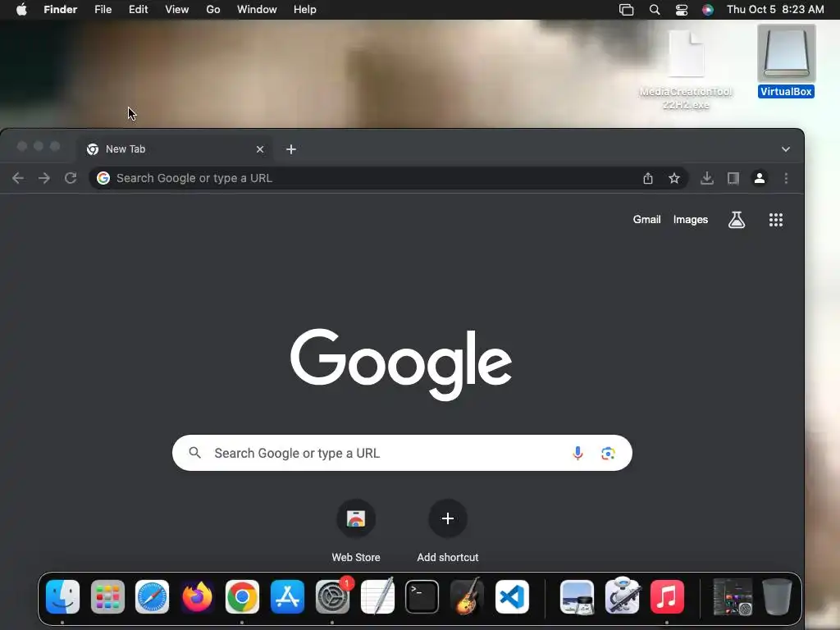Launch Terminal from the Dock
Image resolution: width=840 pixels, height=630 pixels.
pos(422,597)
